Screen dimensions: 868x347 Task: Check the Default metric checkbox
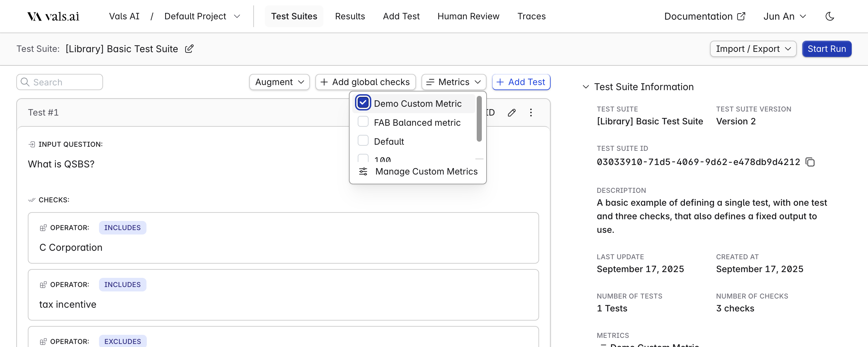pos(363,141)
